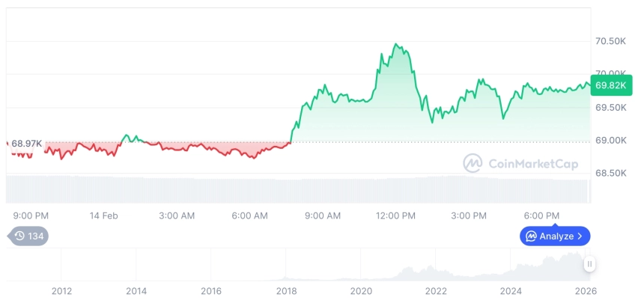Click the 14 Feb date axis label
The height and width of the screenshot is (300, 644).
point(104,215)
